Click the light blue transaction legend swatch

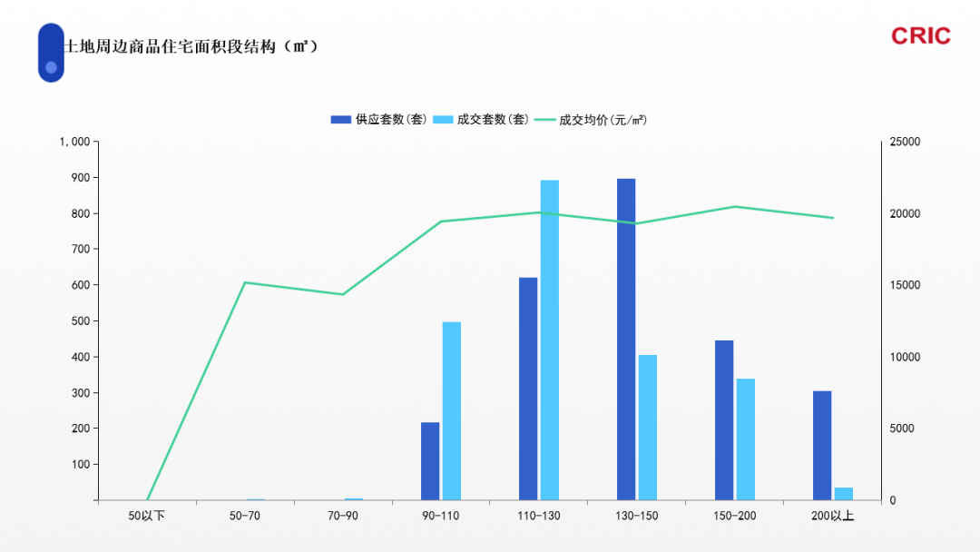pos(443,120)
